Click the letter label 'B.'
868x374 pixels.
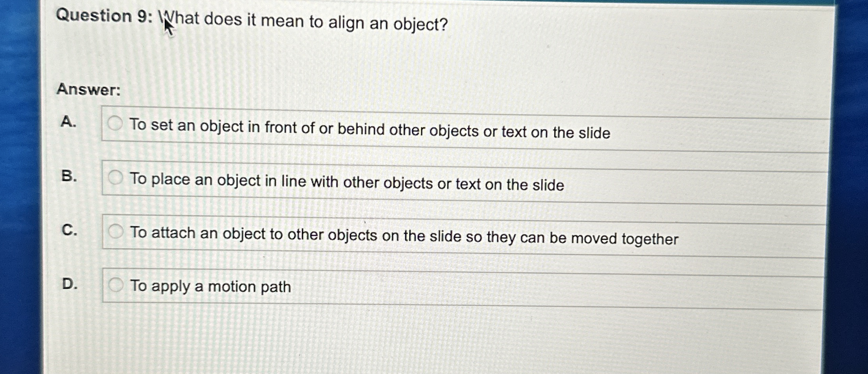pos(68,176)
